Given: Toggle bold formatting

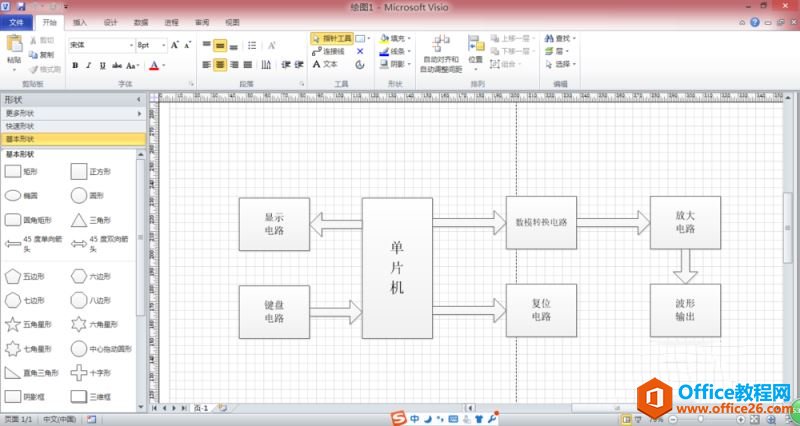Looking at the screenshot, I should 74,66.
